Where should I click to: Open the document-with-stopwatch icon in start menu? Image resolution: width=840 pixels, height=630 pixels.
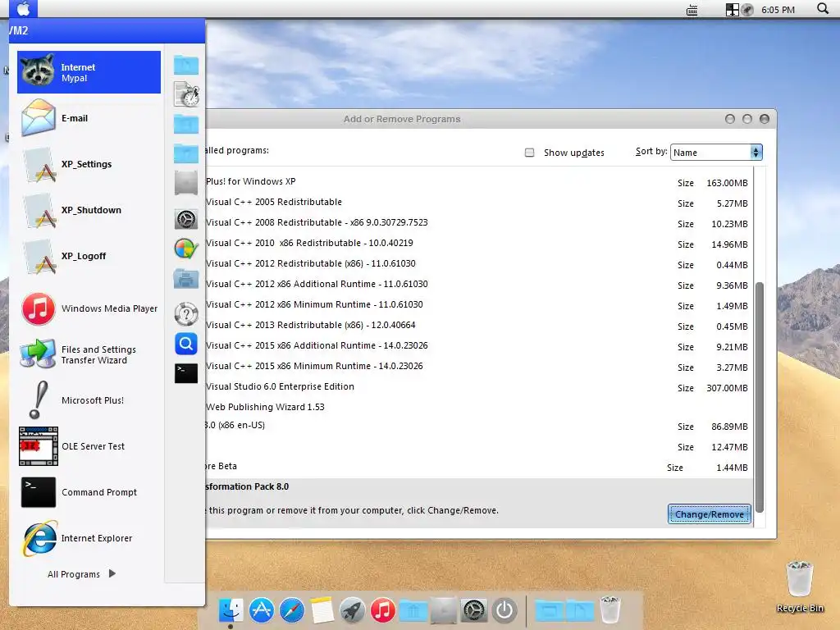click(x=186, y=94)
